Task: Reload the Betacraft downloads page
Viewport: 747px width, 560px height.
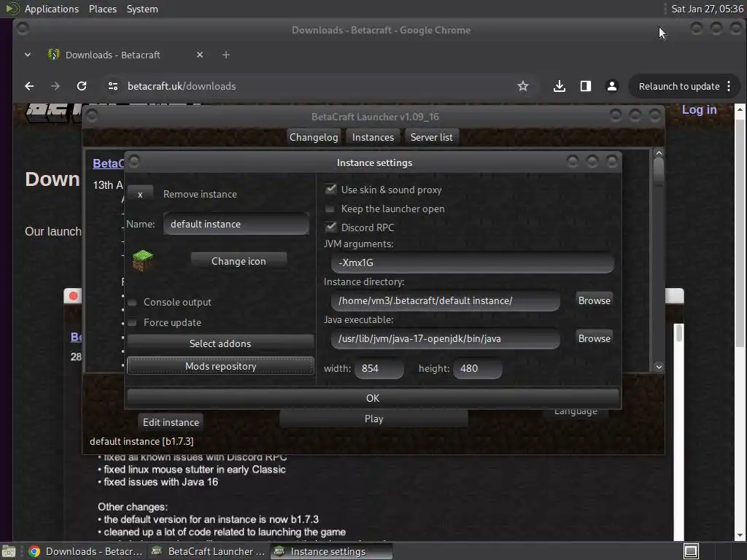Action: [x=82, y=86]
